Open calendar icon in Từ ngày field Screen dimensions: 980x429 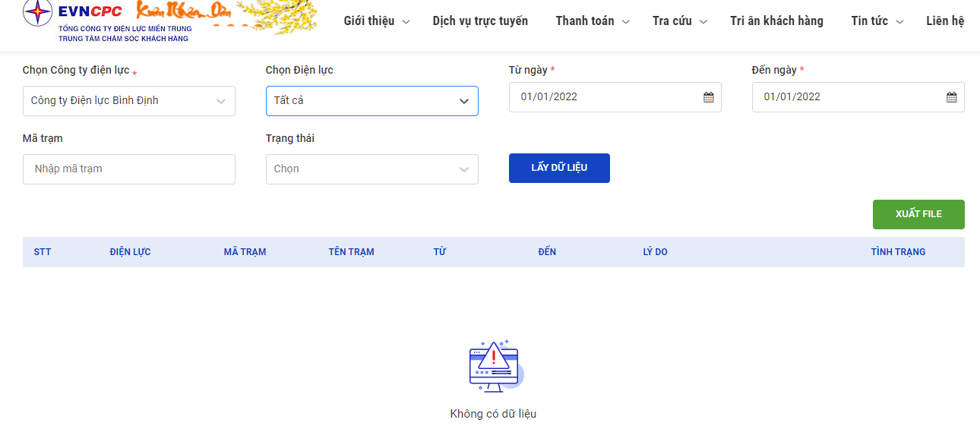coord(708,97)
